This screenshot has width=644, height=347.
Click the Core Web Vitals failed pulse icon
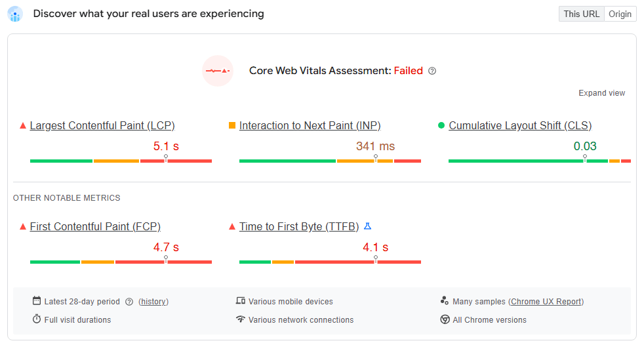pyautogui.click(x=218, y=71)
